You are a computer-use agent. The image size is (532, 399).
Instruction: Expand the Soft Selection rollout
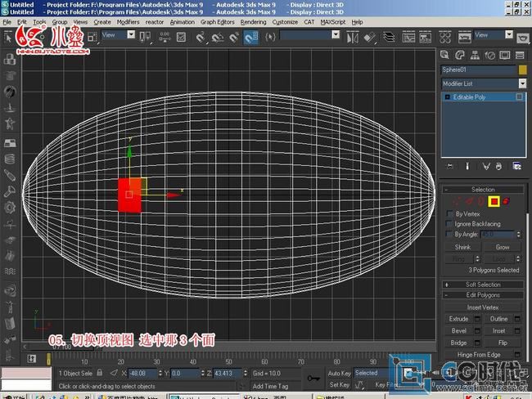(x=483, y=285)
